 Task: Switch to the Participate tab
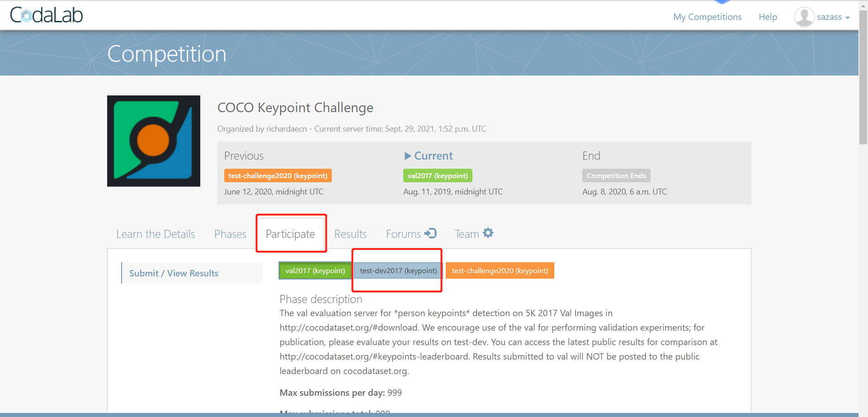(x=290, y=234)
